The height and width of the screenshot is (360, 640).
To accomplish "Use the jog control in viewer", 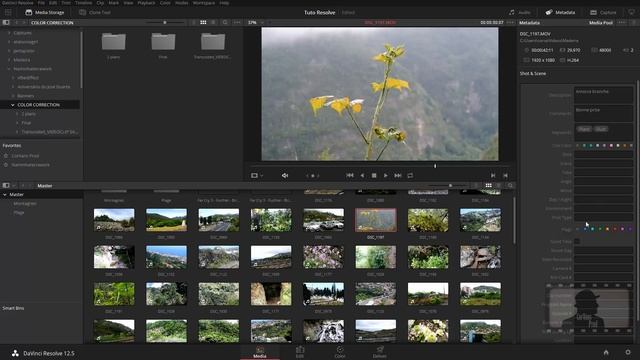I will click(313, 176).
